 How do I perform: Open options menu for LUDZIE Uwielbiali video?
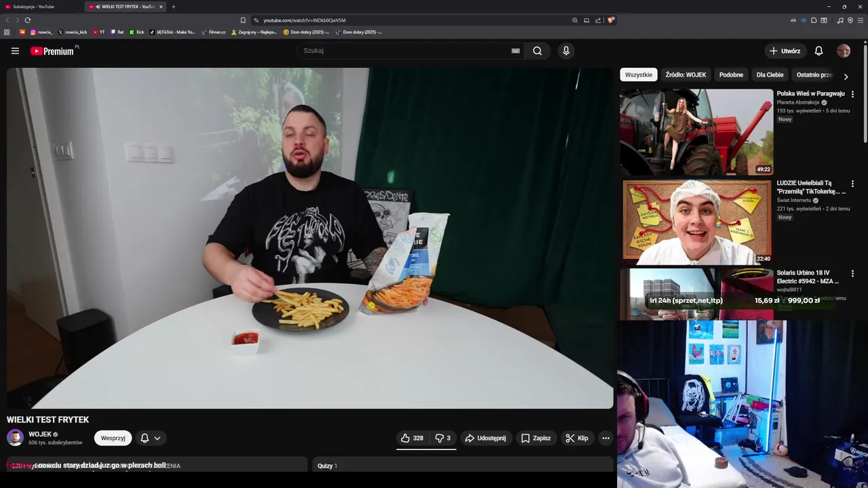click(x=852, y=184)
